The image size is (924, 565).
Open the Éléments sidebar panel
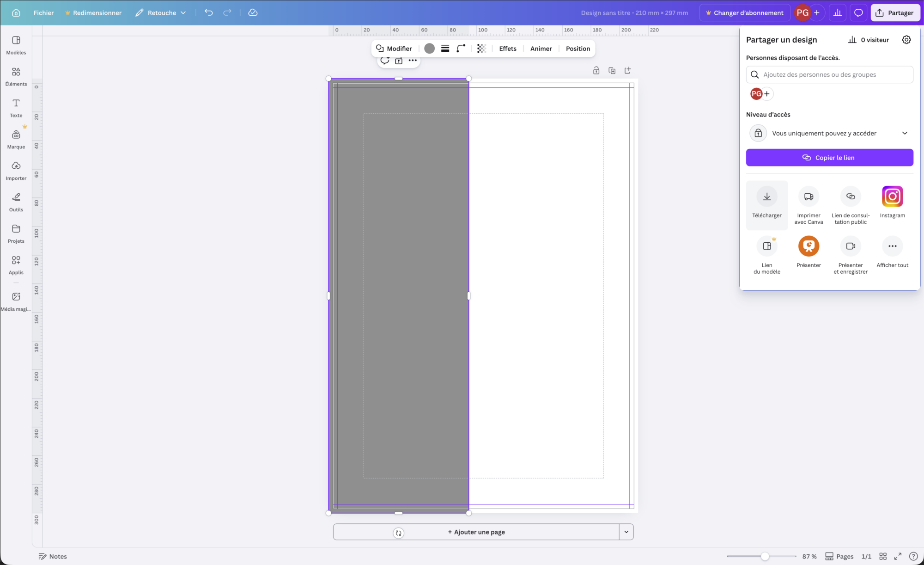(16, 76)
